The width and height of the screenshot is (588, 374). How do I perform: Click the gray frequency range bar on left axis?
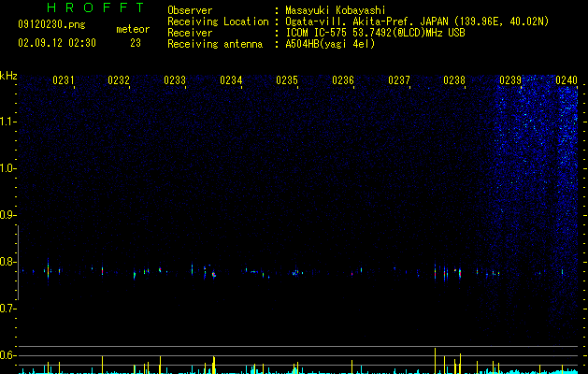click(18, 262)
